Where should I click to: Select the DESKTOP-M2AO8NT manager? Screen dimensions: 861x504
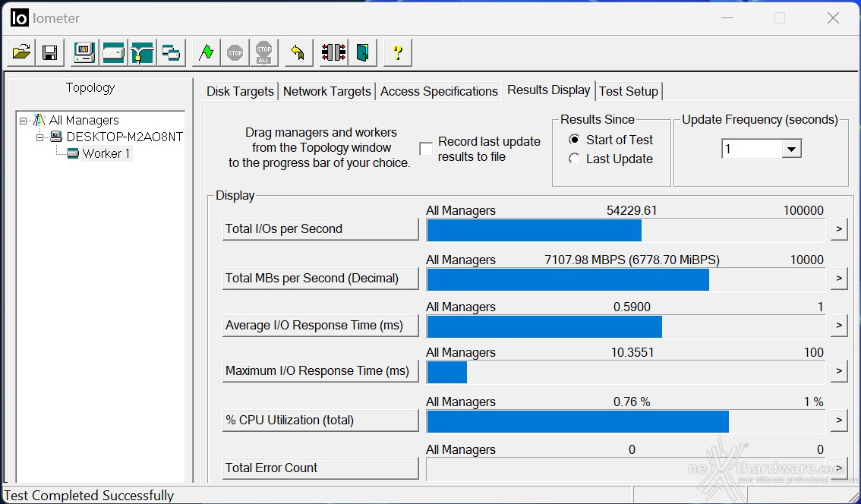125,137
